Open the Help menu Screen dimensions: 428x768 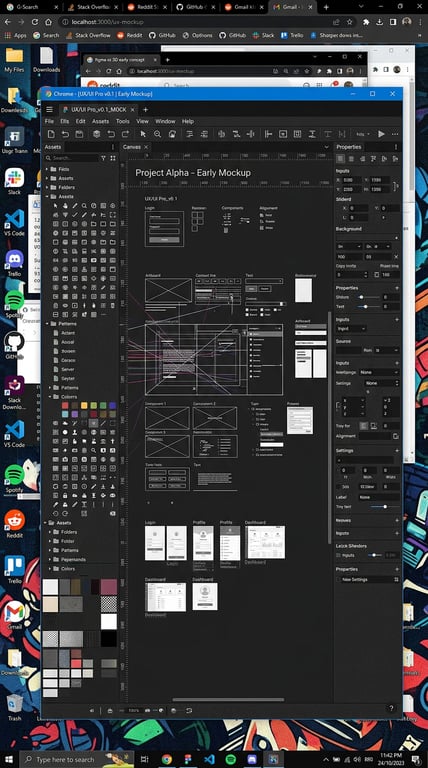click(x=188, y=121)
